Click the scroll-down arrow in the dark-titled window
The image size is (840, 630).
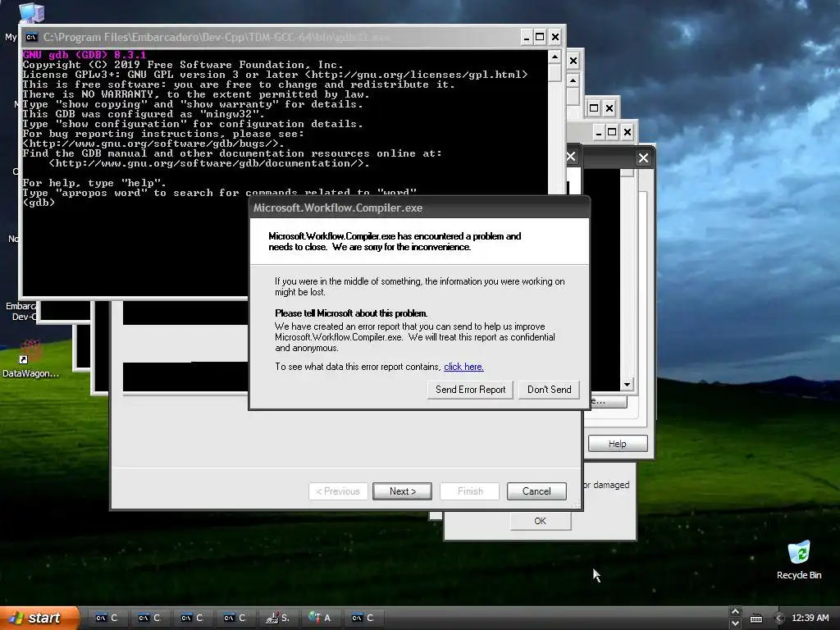point(627,385)
